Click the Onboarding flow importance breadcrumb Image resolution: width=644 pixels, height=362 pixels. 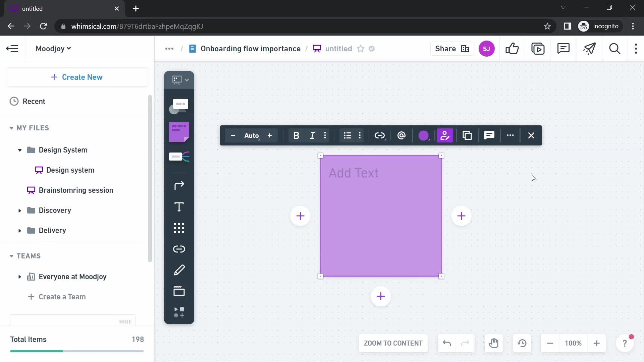coord(251,49)
